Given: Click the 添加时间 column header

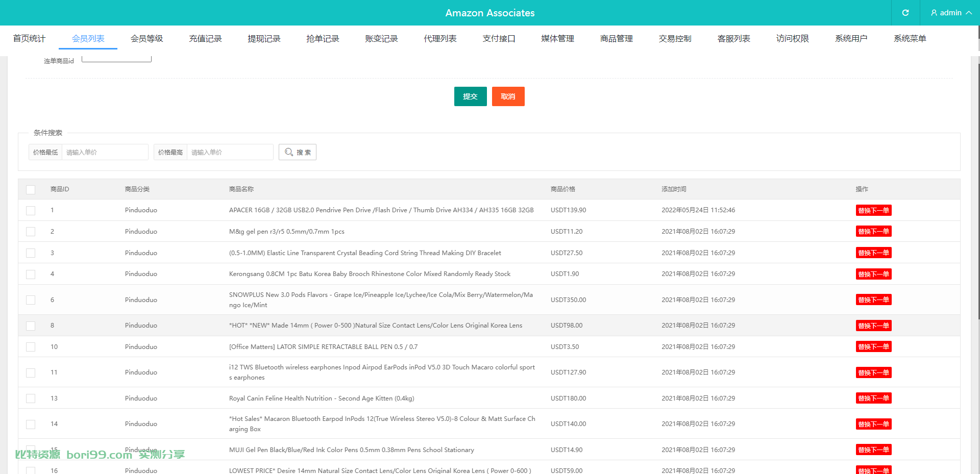Looking at the screenshot, I should point(674,189).
